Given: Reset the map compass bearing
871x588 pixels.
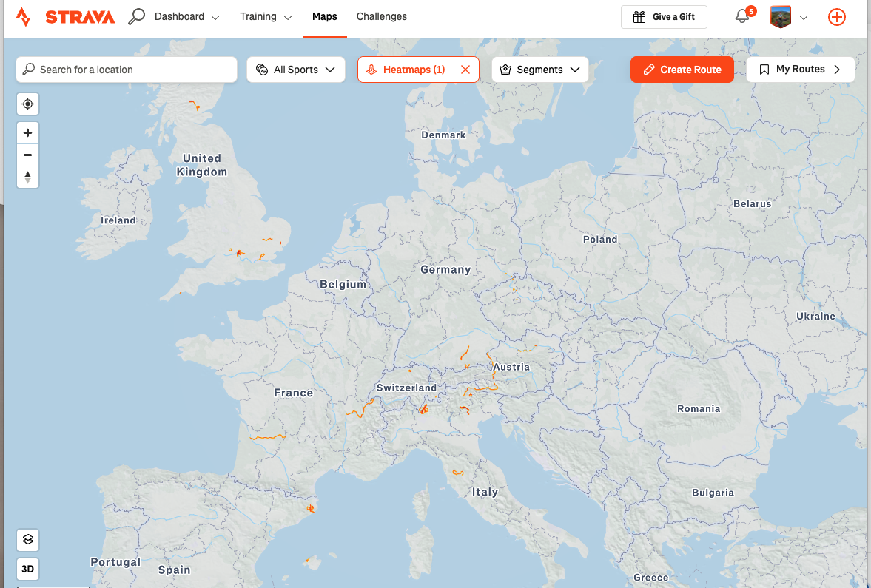Looking at the screenshot, I should [x=28, y=177].
